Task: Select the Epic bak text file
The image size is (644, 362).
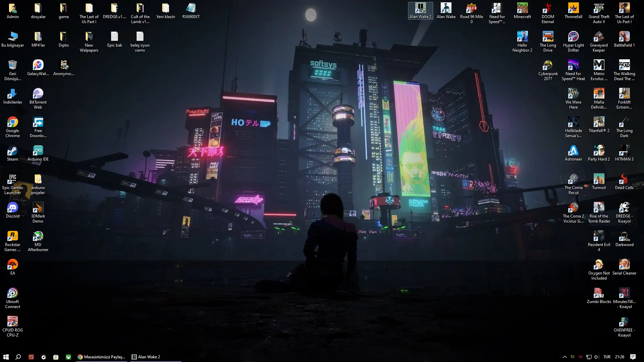Action: [114, 39]
